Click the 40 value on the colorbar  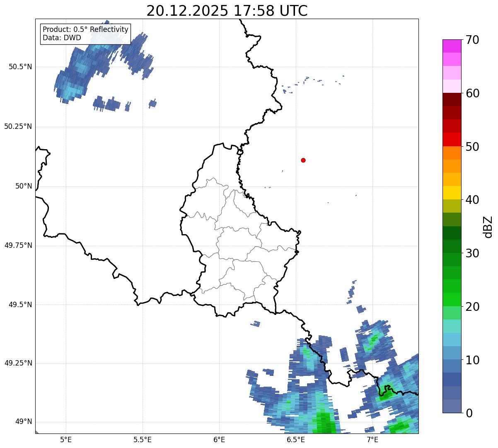point(473,200)
